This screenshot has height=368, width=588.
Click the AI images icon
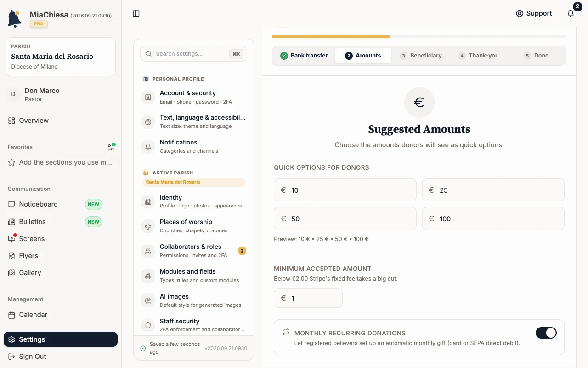pyautogui.click(x=148, y=301)
